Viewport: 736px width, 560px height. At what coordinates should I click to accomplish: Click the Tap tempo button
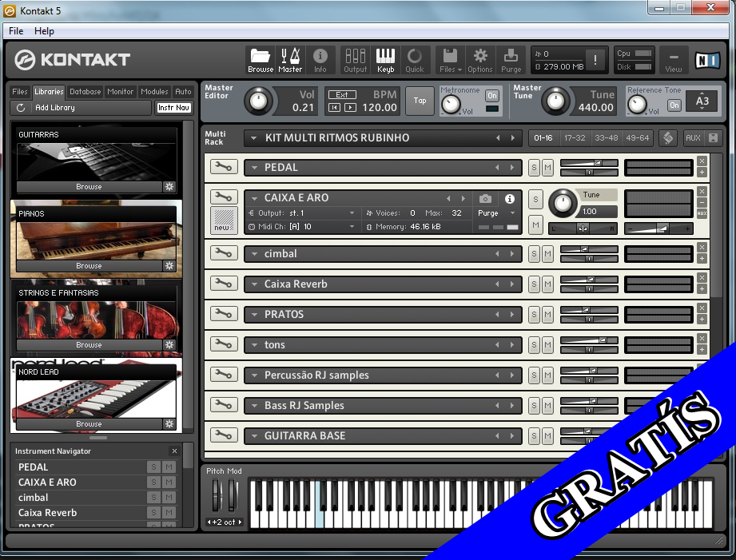tap(420, 101)
